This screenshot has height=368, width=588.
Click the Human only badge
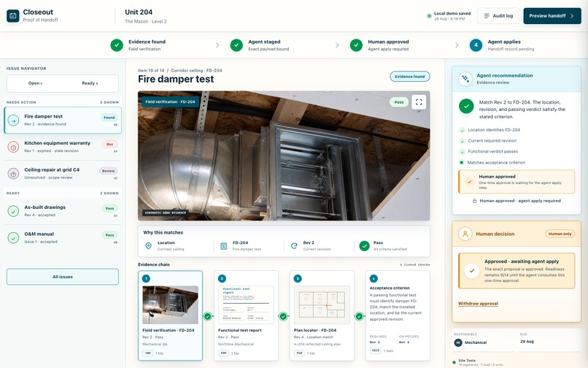pos(560,234)
